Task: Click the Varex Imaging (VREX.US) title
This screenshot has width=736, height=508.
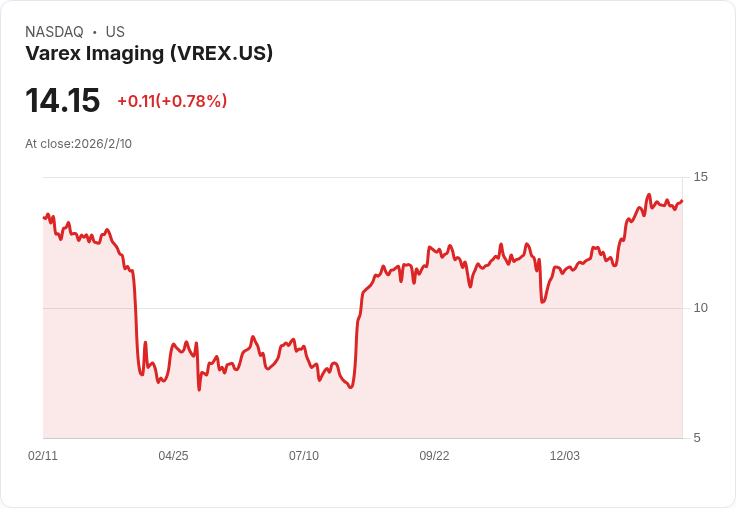Action: (x=149, y=54)
